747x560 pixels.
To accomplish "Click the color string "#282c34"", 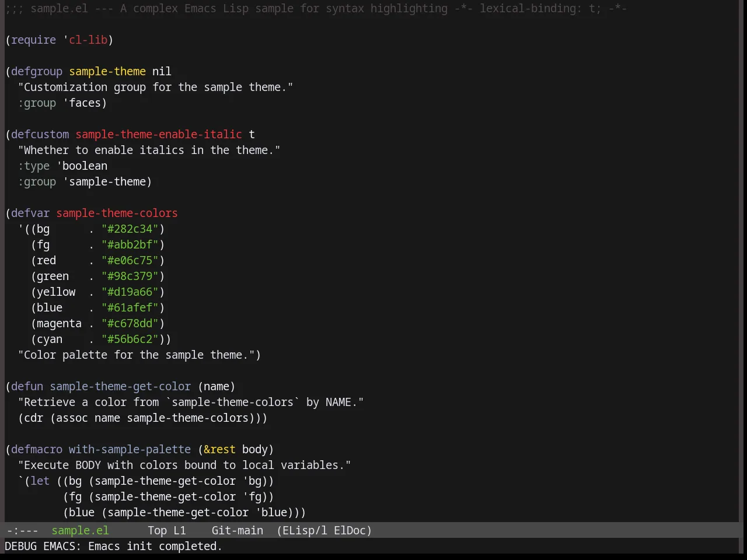I will point(130,229).
